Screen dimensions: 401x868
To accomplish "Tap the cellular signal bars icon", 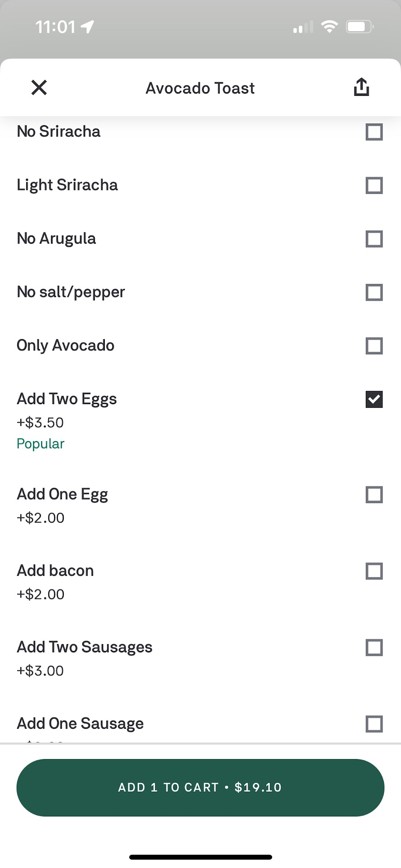I will coord(303,28).
